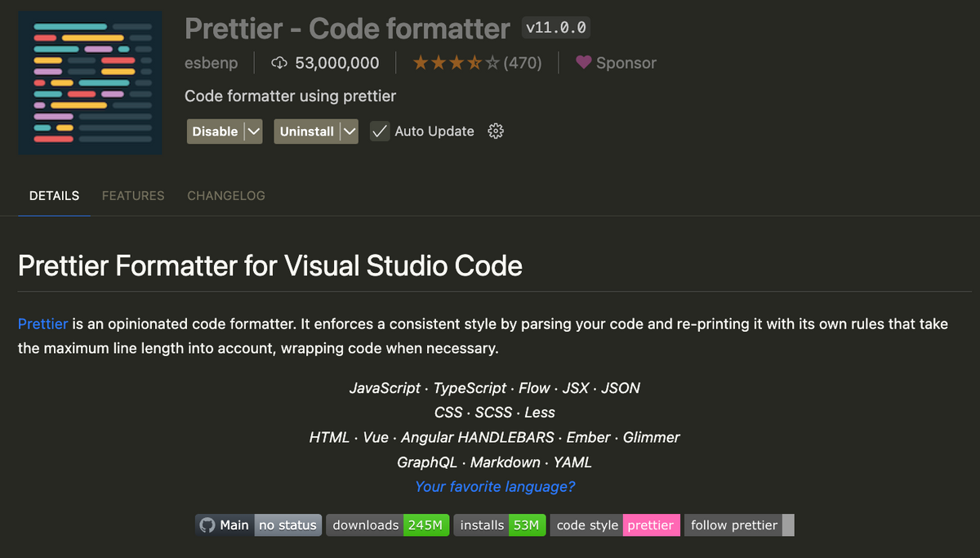The width and height of the screenshot is (980, 558).
Task: Switch to the DETAILS tab
Action: [x=55, y=196]
